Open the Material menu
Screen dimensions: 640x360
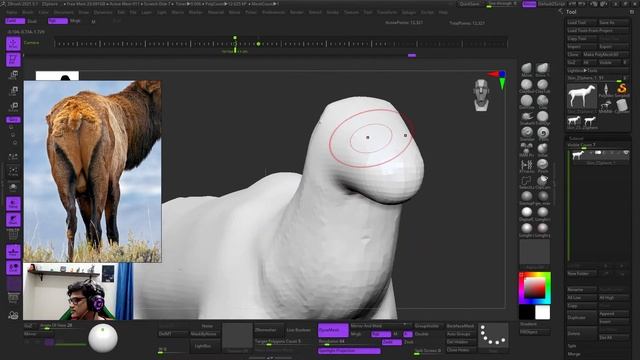(216, 13)
